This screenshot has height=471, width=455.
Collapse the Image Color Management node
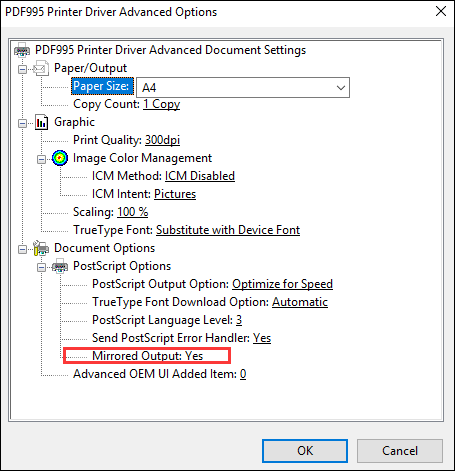[x=41, y=159]
